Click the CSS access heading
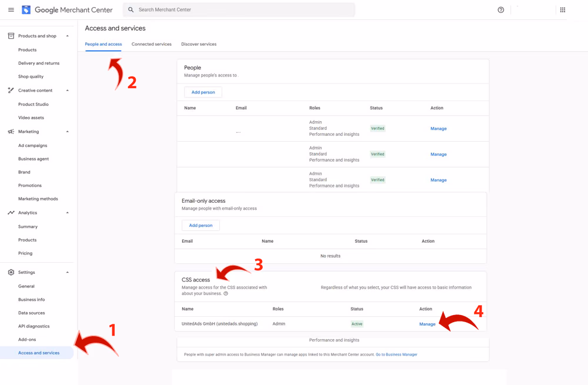Screen dimensions: 588x385 [x=196, y=280]
